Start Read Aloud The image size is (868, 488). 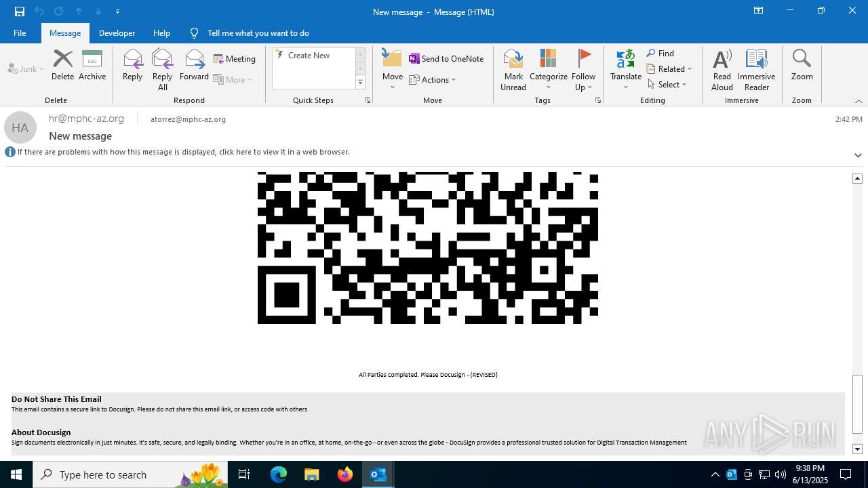tap(722, 70)
